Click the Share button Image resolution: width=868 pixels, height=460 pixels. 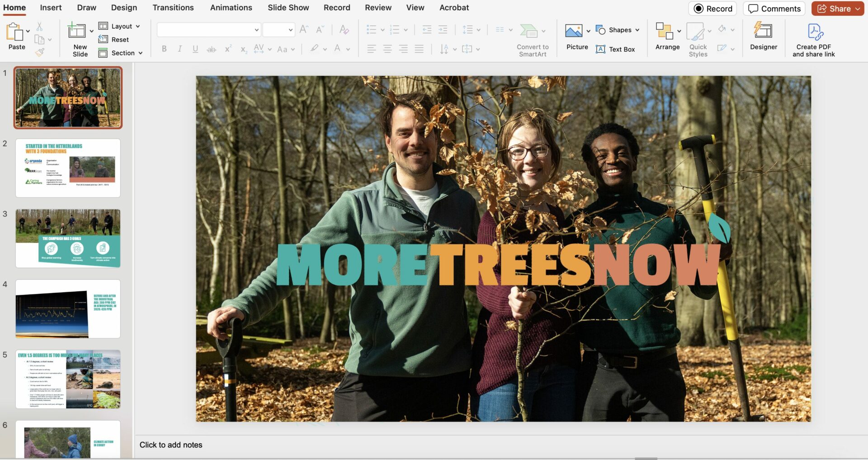[x=837, y=9]
